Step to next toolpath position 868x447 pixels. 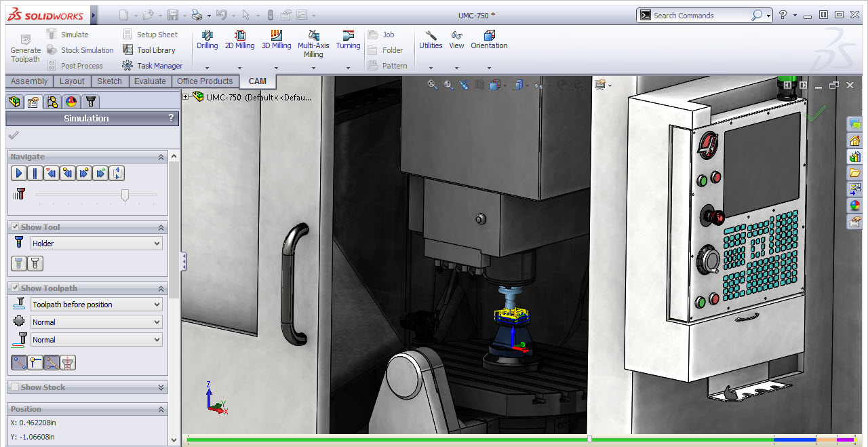(84, 174)
